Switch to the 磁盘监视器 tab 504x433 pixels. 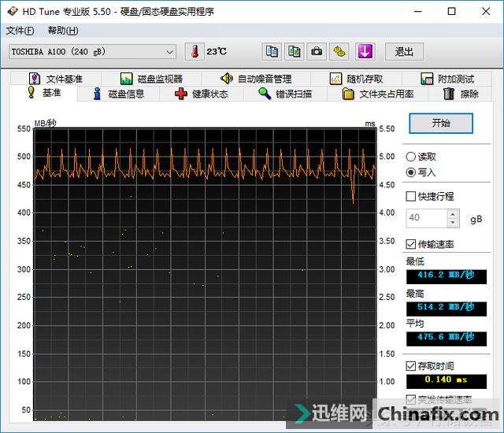coord(151,79)
